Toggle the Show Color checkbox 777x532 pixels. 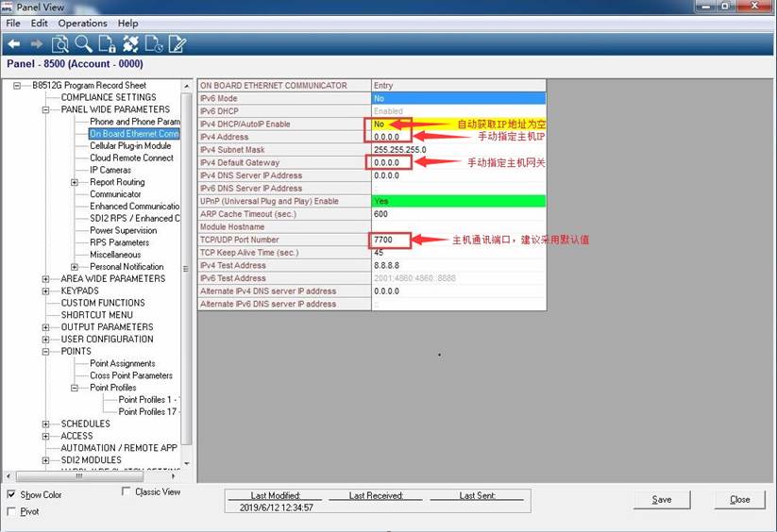click(11, 495)
